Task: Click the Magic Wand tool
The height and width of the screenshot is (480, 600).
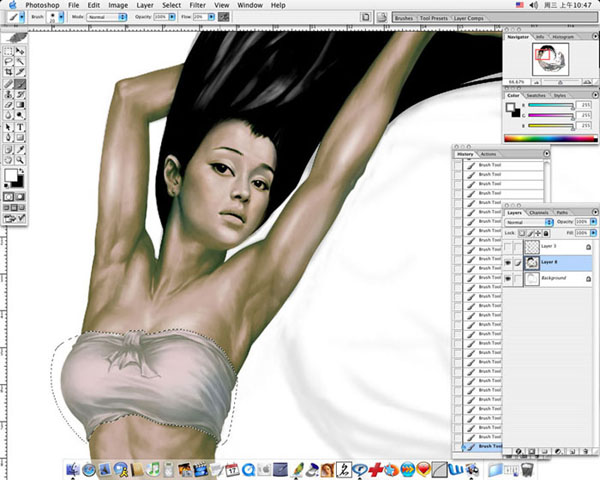Action: click(21, 60)
